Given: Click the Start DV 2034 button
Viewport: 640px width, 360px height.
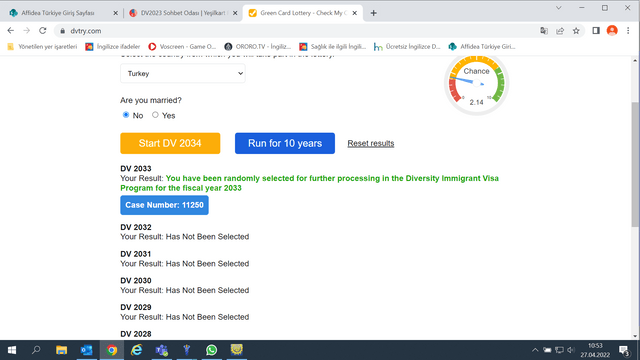Looking at the screenshot, I should [x=170, y=143].
